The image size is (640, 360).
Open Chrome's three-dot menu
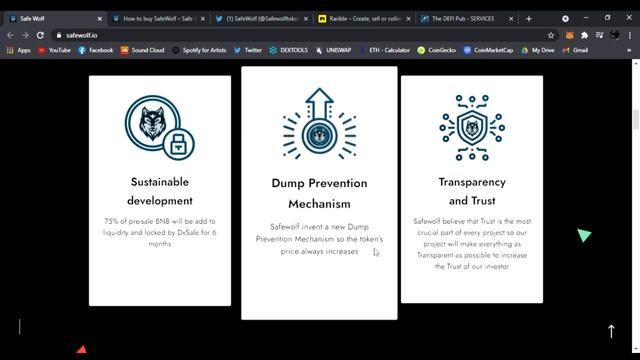point(630,36)
